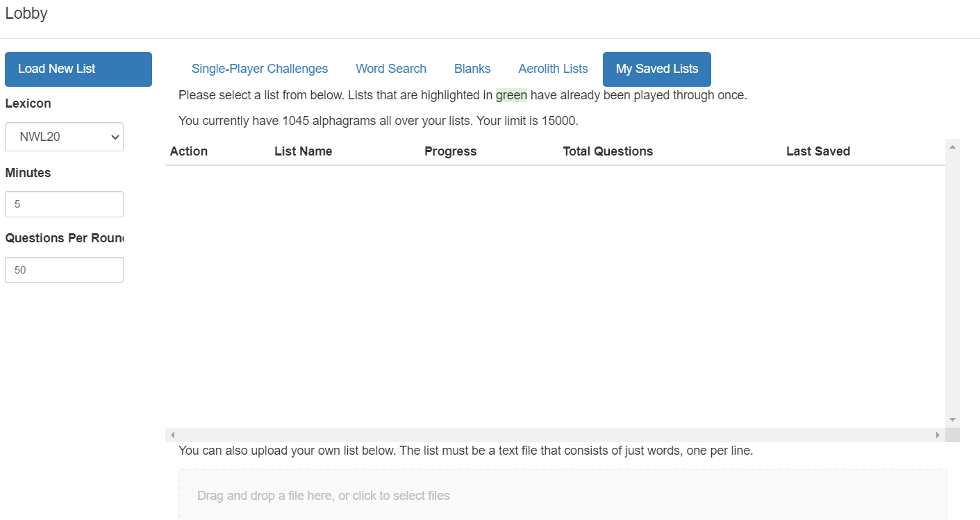
Task: Switch to the Single-Player Challenges tab
Action: [260, 69]
